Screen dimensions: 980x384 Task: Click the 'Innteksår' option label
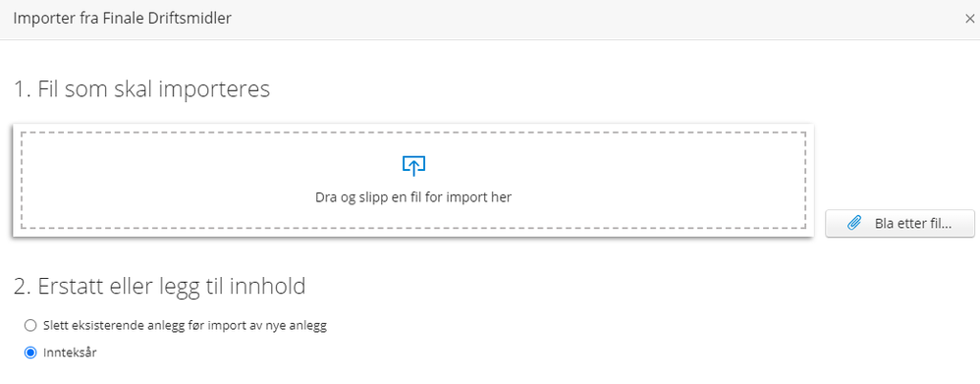pos(70,353)
